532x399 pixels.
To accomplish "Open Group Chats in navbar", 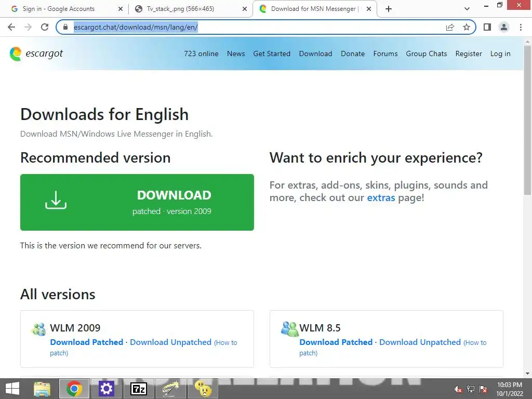I will [427, 54].
